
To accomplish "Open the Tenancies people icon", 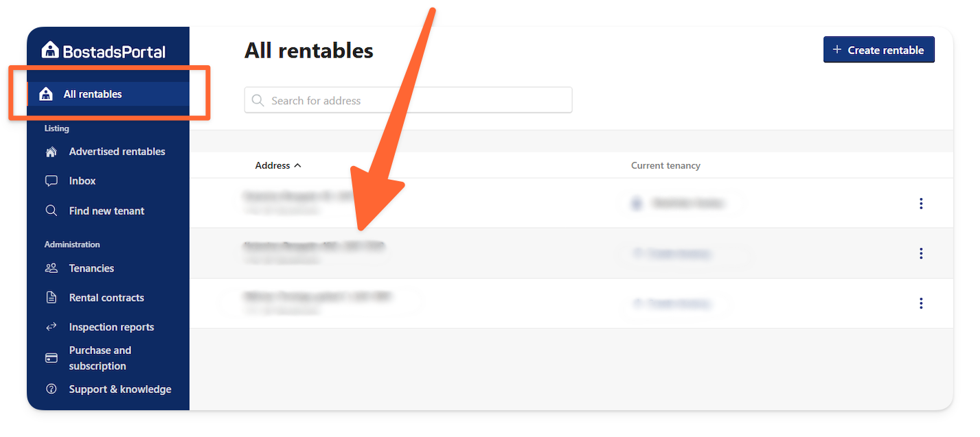I will click(x=51, y=268).
